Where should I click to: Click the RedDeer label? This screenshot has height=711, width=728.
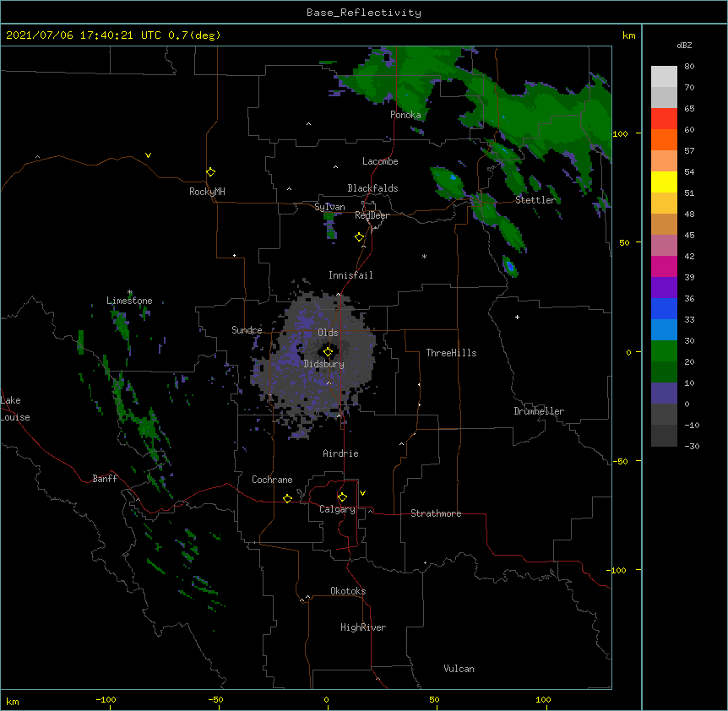[372, 215]
